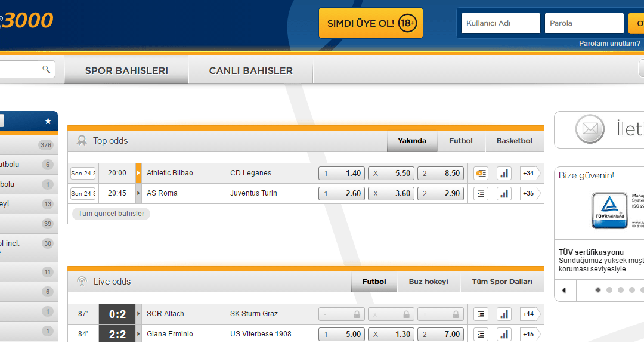This screenshot has width=644, height=343.
Task: Click the TÜV Rheinland certificate logo
Action: tap(609, 211)
